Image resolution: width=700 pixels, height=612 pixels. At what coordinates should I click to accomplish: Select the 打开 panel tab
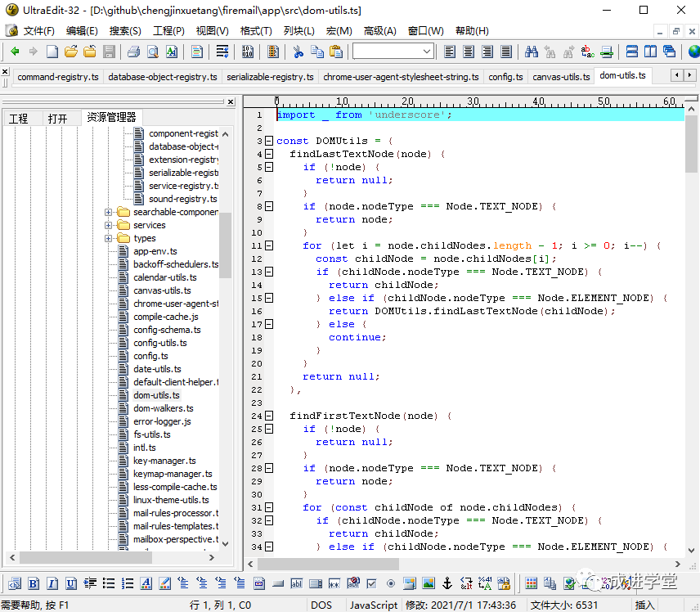57,119
